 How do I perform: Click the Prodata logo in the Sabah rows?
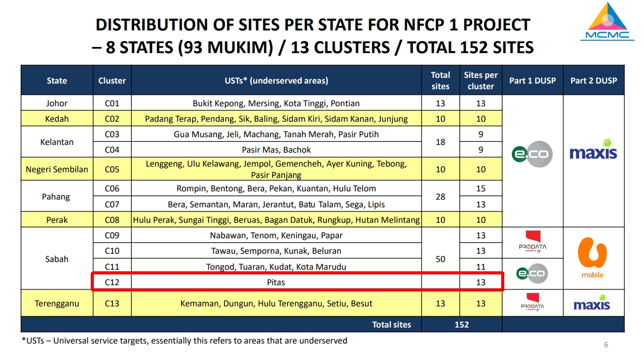coord(532,241)
